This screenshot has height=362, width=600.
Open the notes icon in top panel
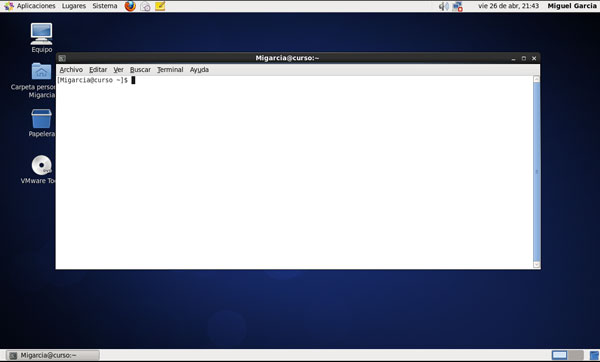pos(160,6)
